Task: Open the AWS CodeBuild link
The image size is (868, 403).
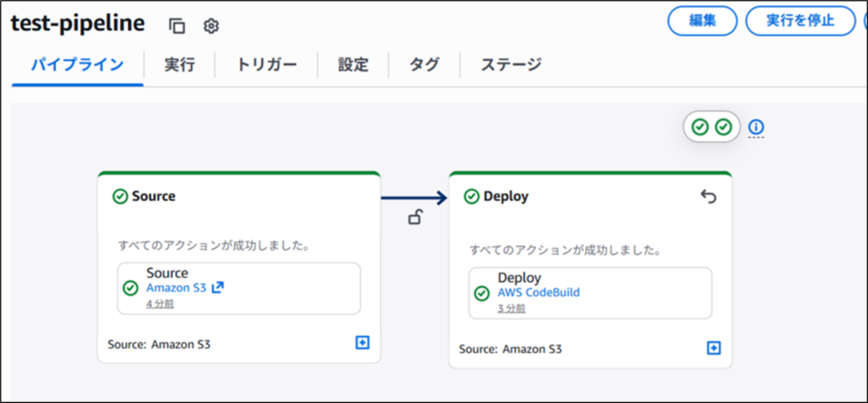Action: tap(539, 293)
